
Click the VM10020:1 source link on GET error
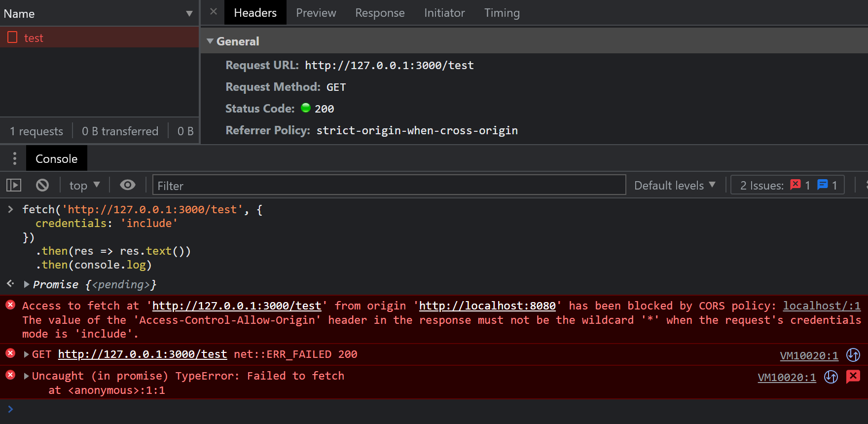(x=809, y=356)
